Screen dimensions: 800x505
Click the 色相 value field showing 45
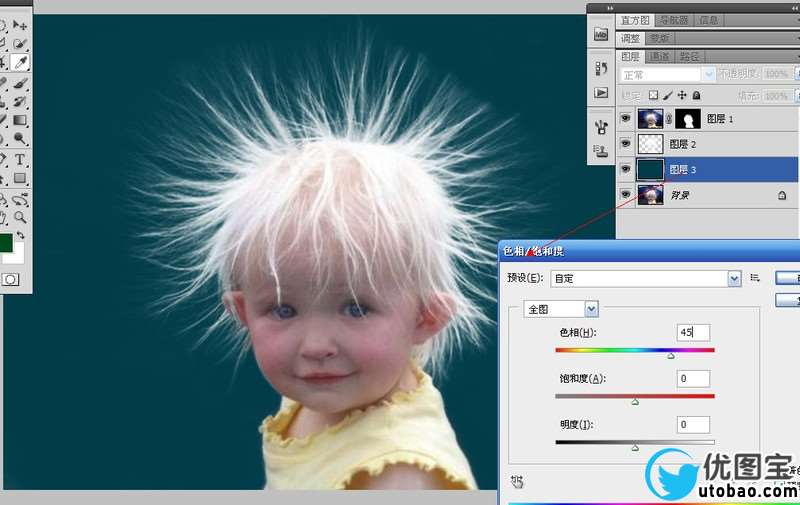point(693,333)
